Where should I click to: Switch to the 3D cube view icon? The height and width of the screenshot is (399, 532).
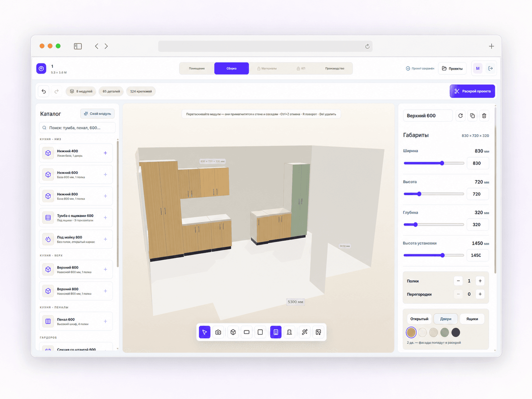233,332
